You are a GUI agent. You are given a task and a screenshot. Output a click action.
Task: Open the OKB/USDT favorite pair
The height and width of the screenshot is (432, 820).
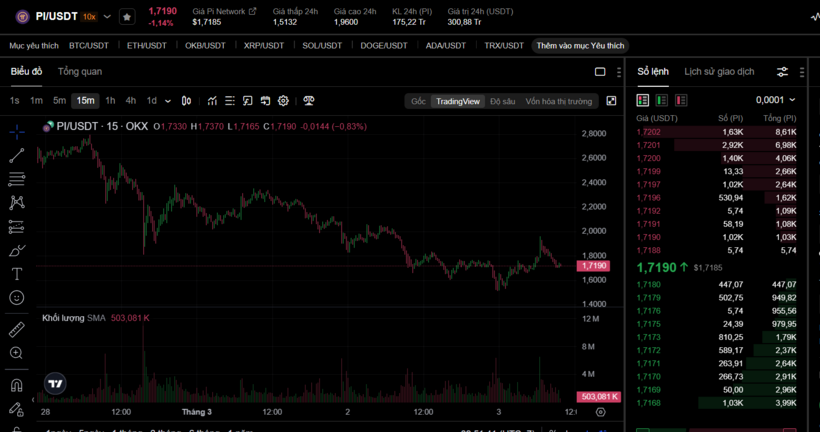click(x=205, y=46)
